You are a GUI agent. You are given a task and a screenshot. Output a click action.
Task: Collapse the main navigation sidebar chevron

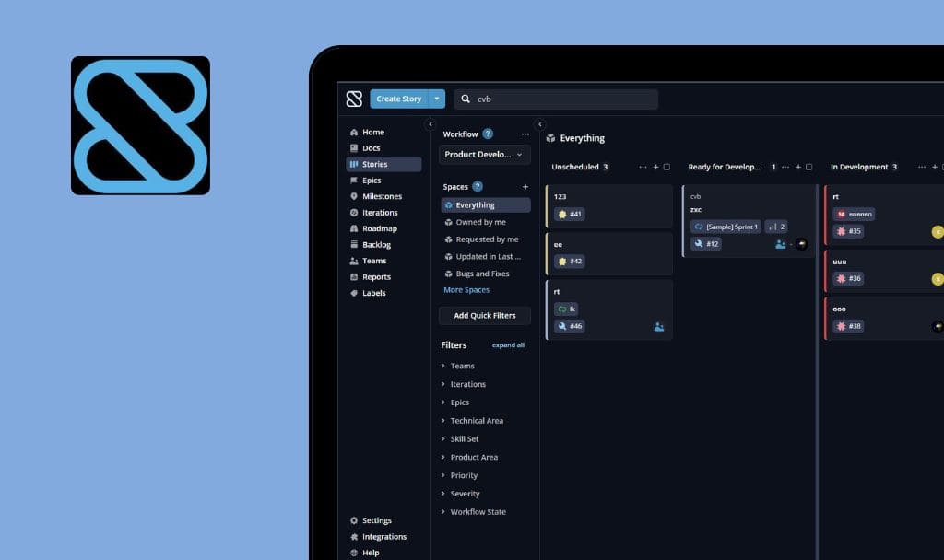[x=430, y=124]
